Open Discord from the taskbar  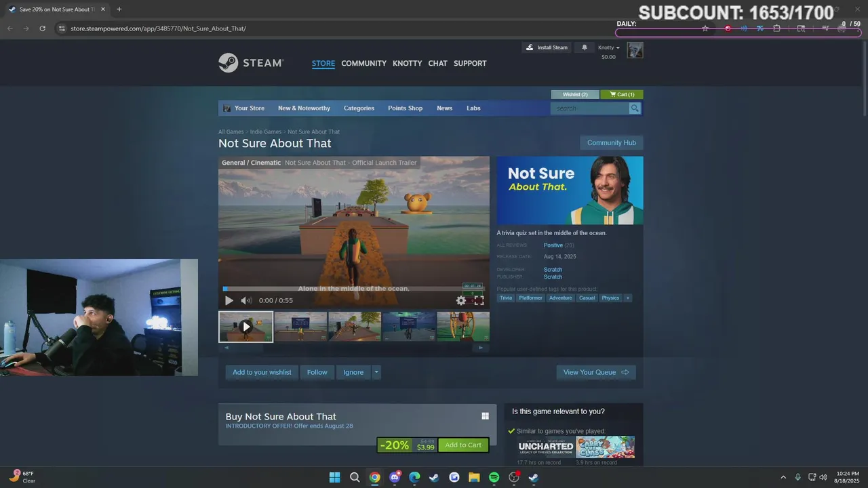click(395, 477)
